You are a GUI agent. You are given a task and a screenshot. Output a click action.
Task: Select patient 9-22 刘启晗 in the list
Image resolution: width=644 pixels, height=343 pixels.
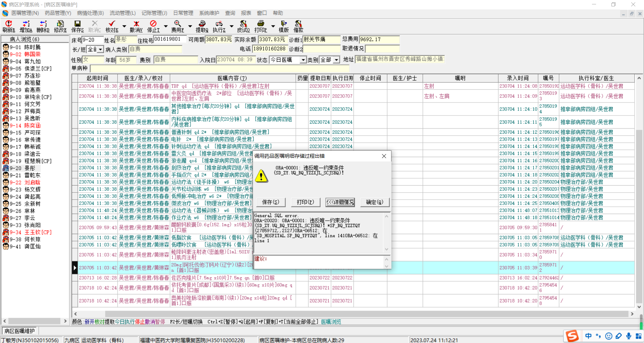(x=25, y=183)
